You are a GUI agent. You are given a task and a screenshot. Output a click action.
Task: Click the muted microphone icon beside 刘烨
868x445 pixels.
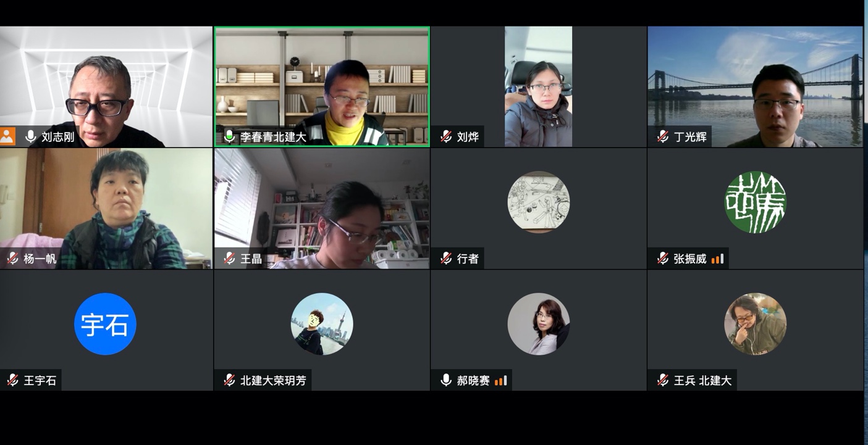tap(446, 136)
